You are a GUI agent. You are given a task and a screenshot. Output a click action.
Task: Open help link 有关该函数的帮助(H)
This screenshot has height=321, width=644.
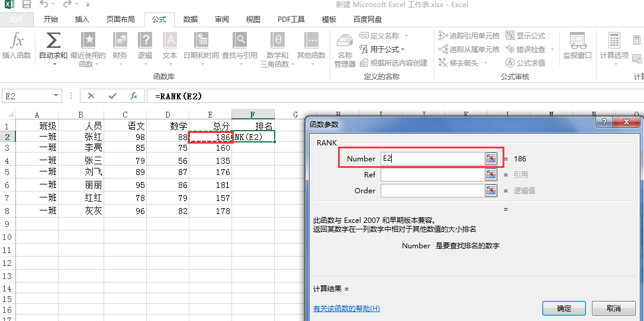tap(346, 309)
